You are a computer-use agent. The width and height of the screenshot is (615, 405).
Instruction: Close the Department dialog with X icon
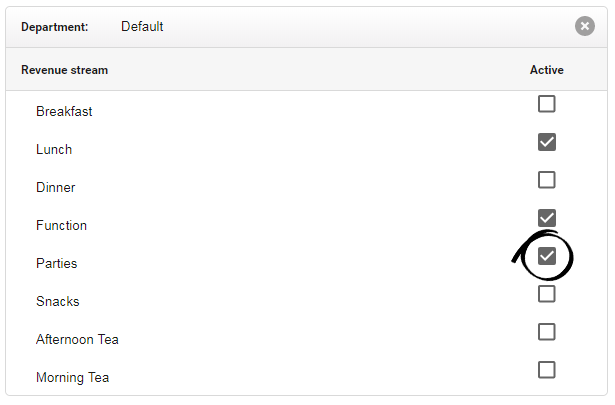(x=584, y=26)
